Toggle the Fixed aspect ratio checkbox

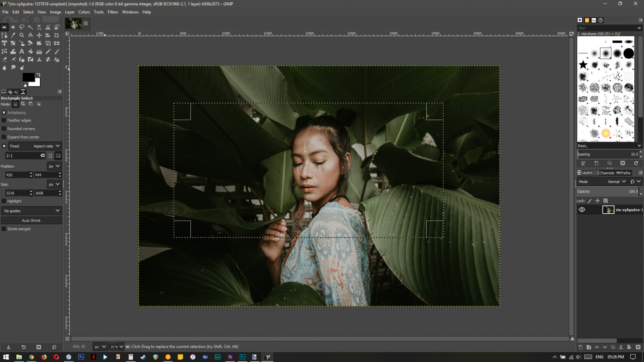pyautogui.click(x=4, y=146)
